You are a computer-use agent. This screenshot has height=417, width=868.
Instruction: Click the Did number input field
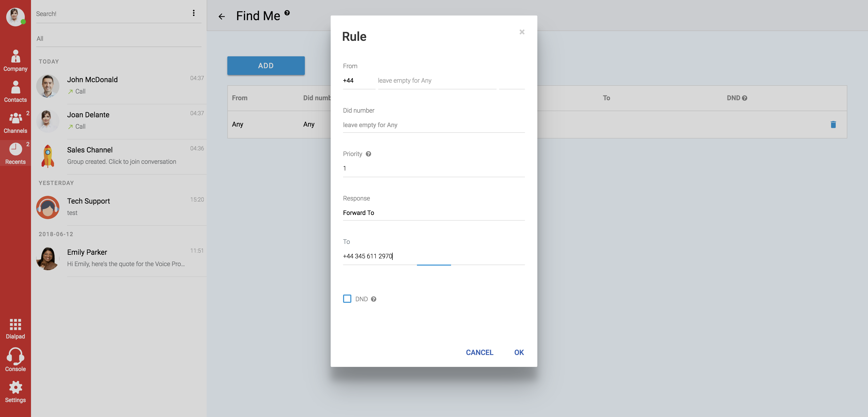click(x=433, y=125)
